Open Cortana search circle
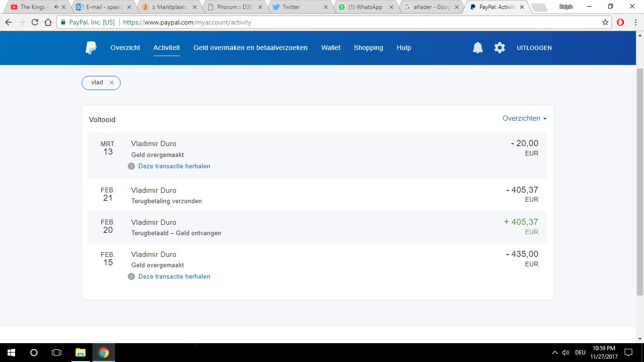Image resolution: width=644 pixels, height=362 pixels. [33, 353]
